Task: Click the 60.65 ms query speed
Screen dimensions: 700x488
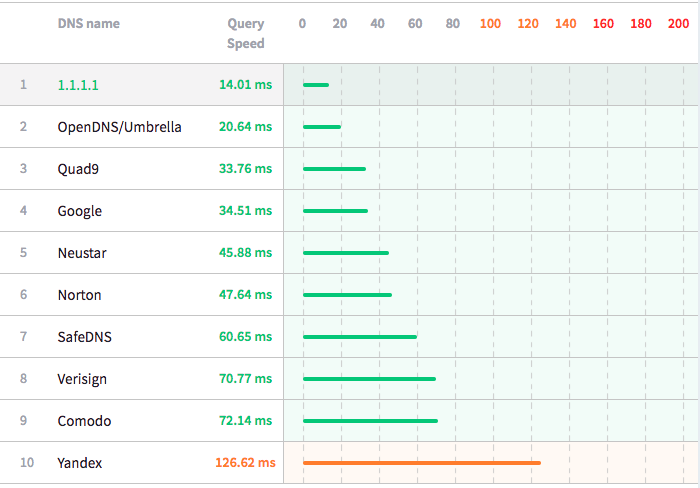Action: point(246,336)
